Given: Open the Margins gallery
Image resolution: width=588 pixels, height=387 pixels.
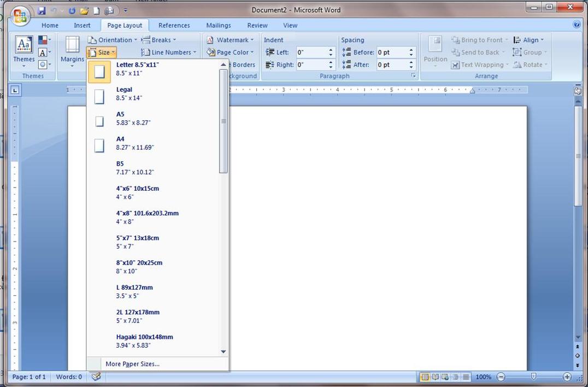Looking at the screenshot, I should 72,52.
